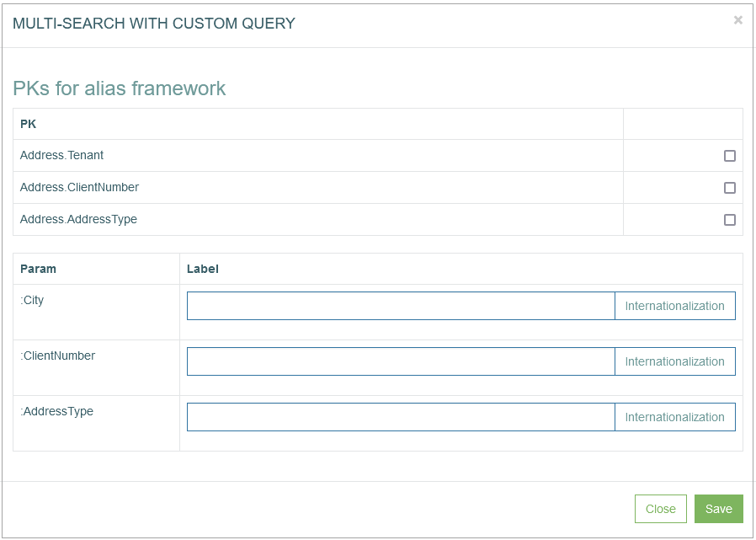Open Internationalization for the :City row
The width and height of the screenshot is (756, 540).
(x=675, y=306)
